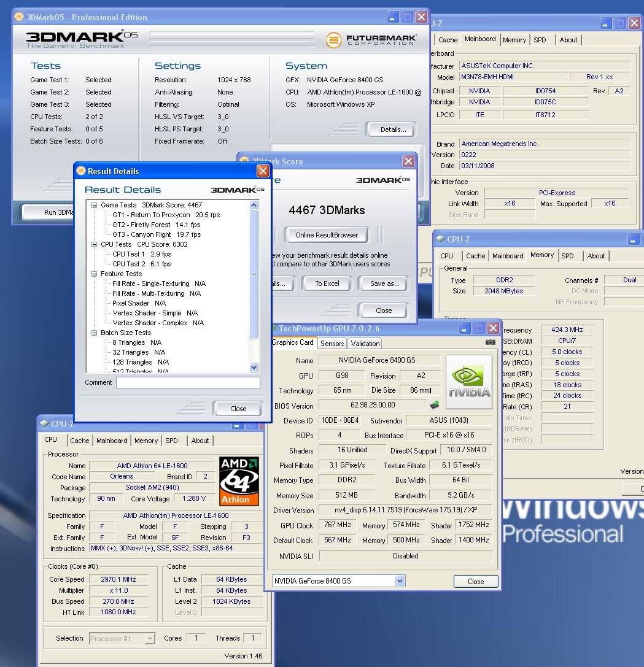Click the GPU-Z camera screenshot icon
The height and width of the screenshot is (667, 644).
[x=491, y=342]
